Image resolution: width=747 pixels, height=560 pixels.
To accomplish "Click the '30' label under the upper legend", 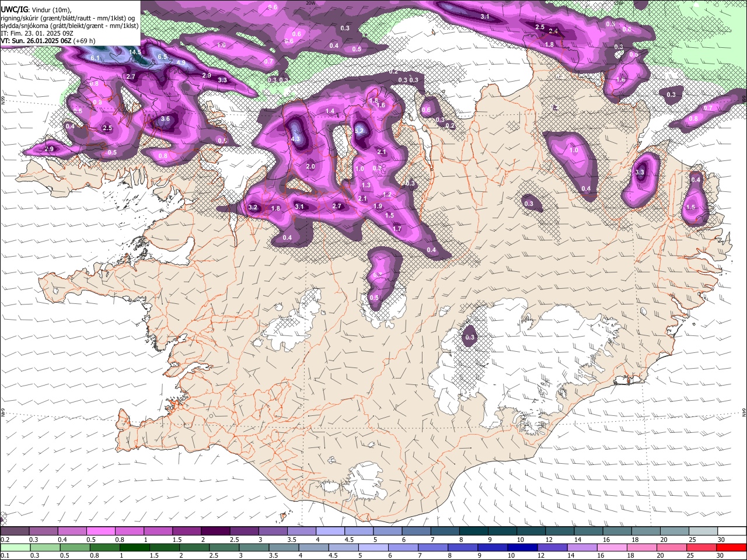I will (x=720, y=540).
